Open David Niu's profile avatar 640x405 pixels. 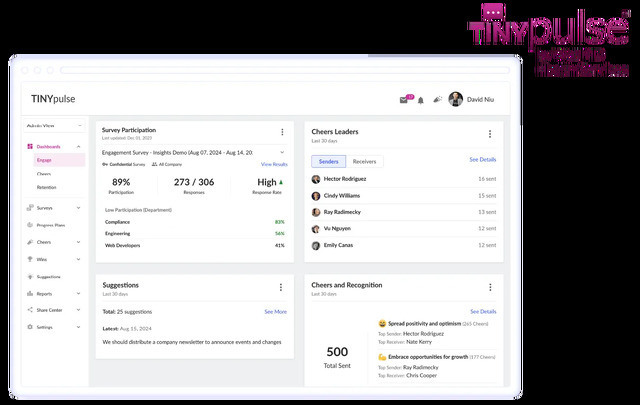pyautogui.click(x=456, y=99)
